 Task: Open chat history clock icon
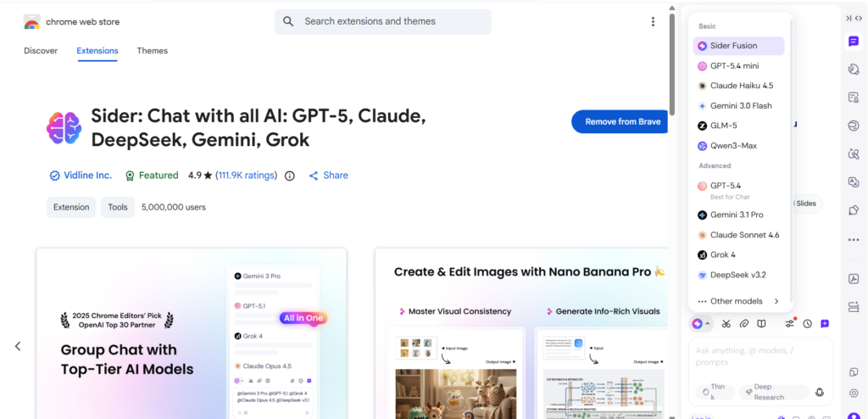tap(808, 323)
